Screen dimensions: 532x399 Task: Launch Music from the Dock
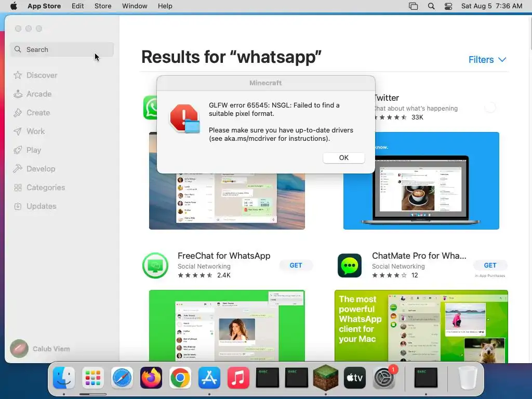238,378
